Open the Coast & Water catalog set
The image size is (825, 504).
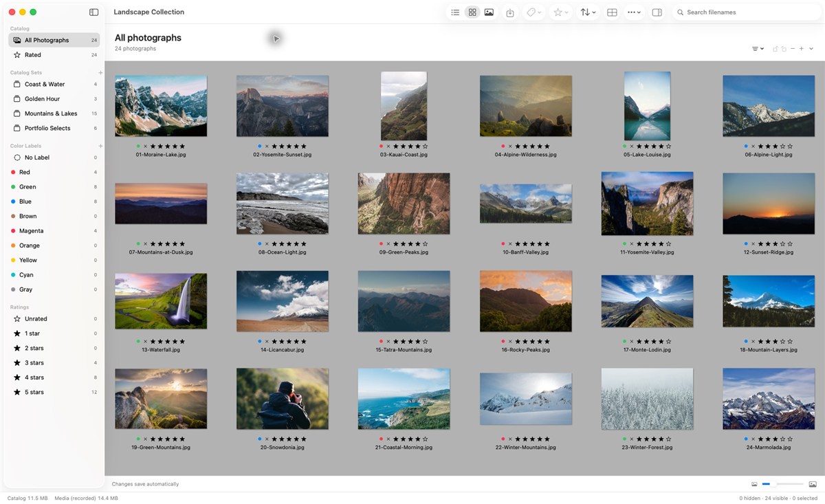pos(54,84)
